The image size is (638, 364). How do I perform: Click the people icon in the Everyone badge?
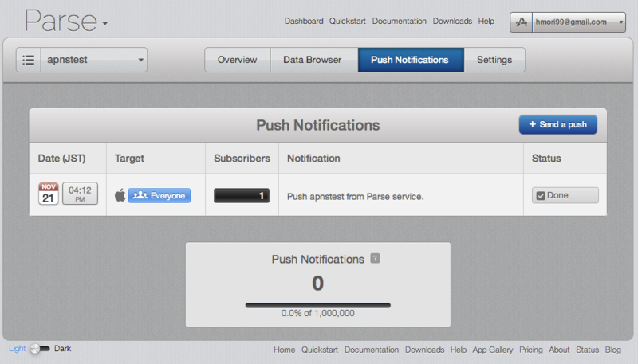(140, 195)
